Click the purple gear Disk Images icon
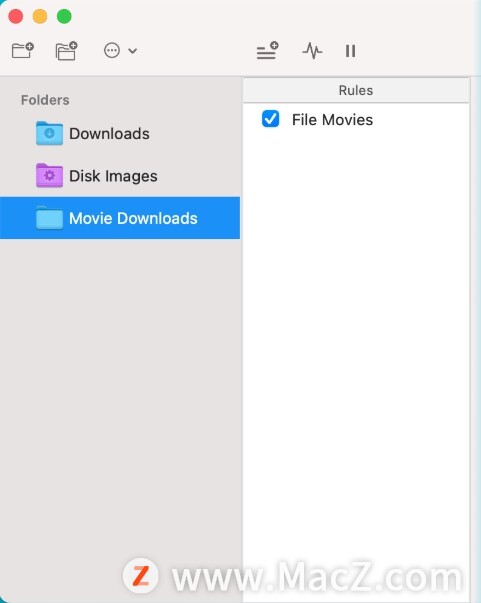This screenshot has width=481, height=603. (x=49, y=176)
